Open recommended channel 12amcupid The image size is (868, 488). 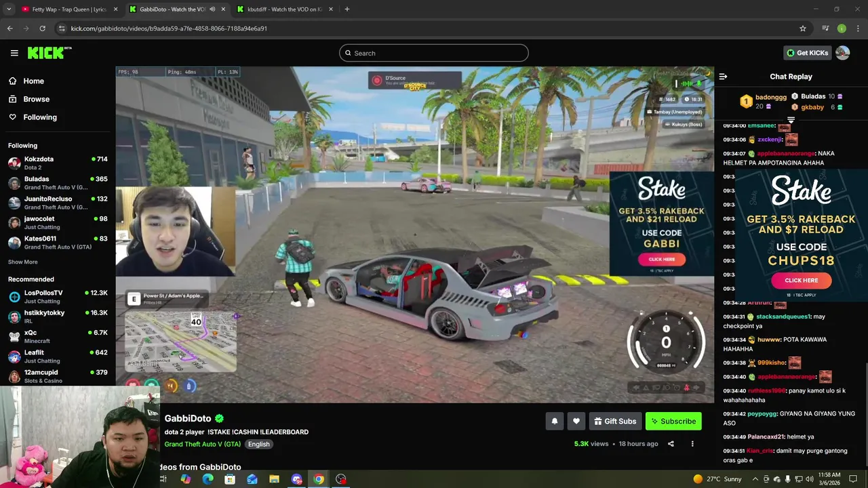point(58,376)
